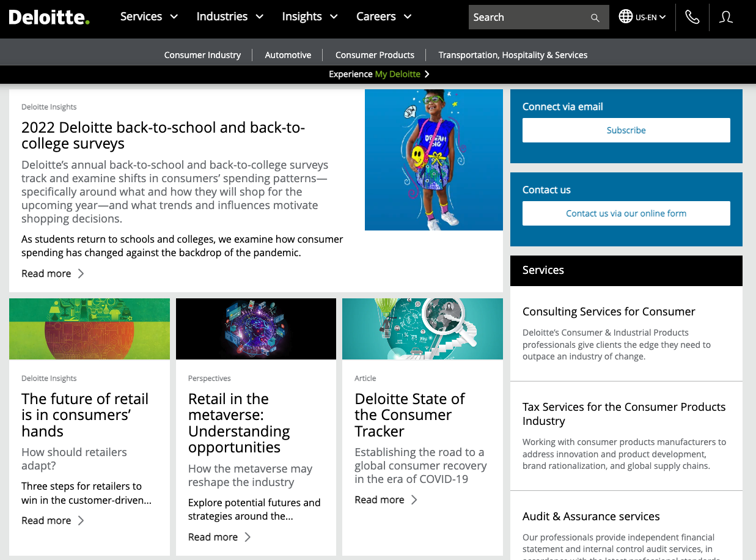The image size is (756, 560).
Task: Select the Consumer Products tab
Action: coord(375,55)
